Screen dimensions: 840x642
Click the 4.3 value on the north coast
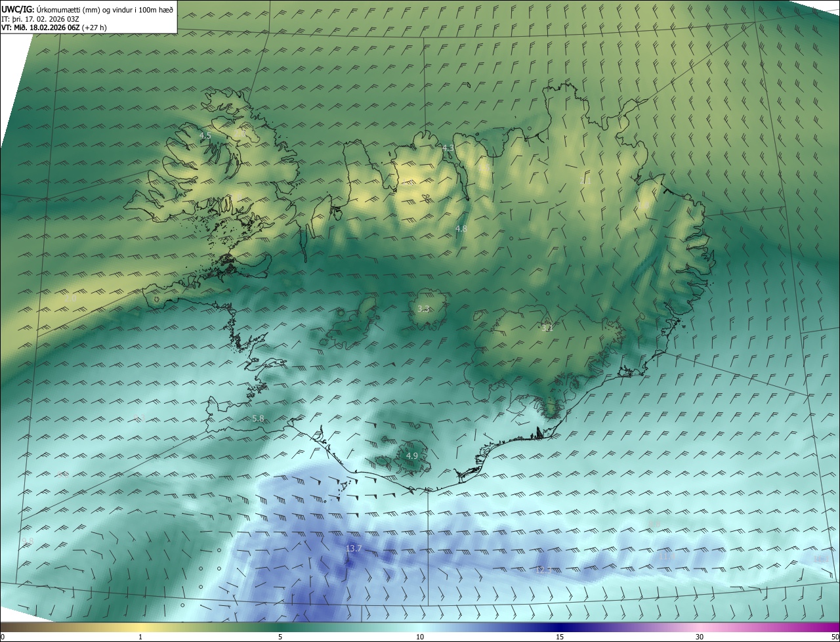pos(448,148)
